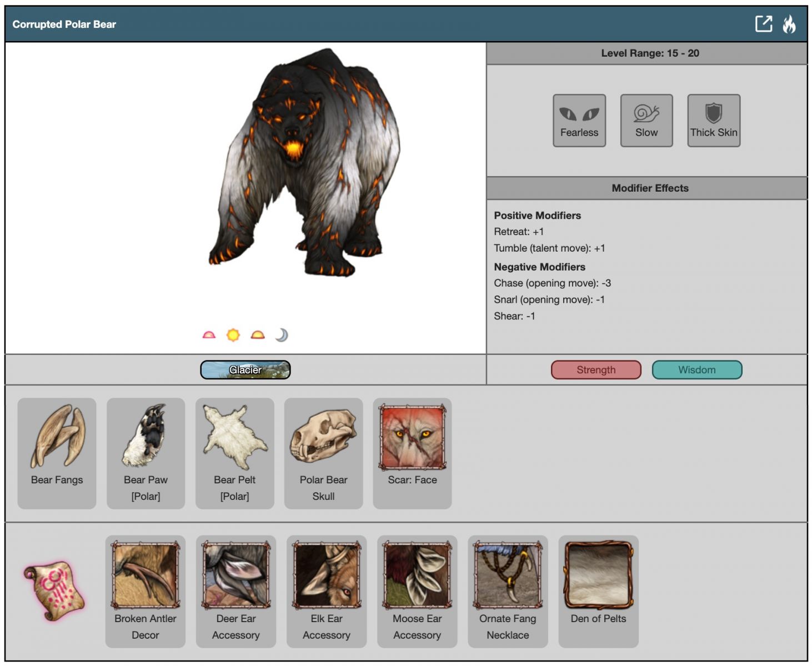Click the flame icon in header
The height and width of the screenshot is (666, 812).
(x=789, y=24)
